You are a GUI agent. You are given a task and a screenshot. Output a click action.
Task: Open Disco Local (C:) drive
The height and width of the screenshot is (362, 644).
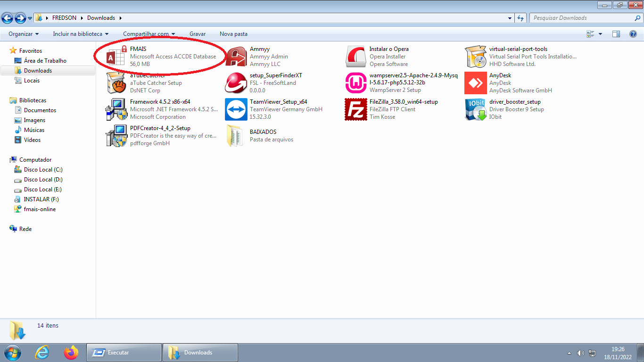pos(43,170)
